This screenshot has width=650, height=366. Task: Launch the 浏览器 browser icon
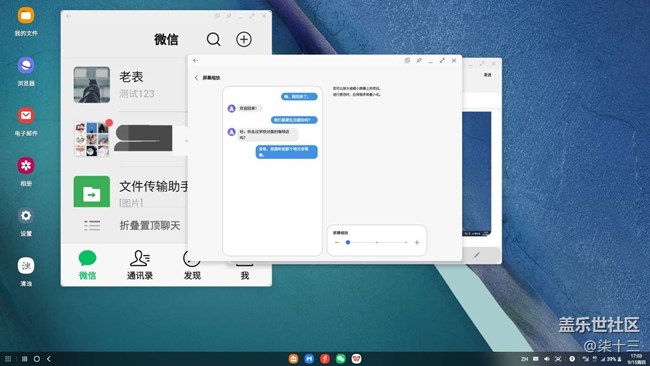(26, 71)
